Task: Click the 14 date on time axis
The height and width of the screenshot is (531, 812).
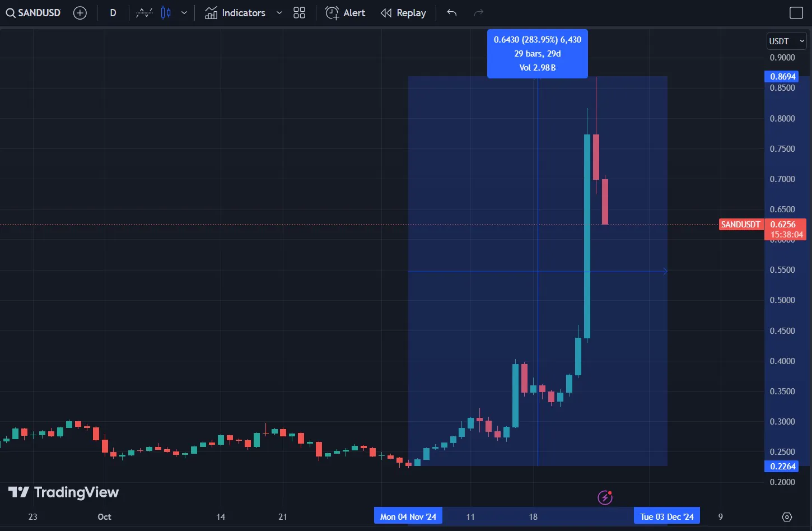Action: tap(221, 516)
